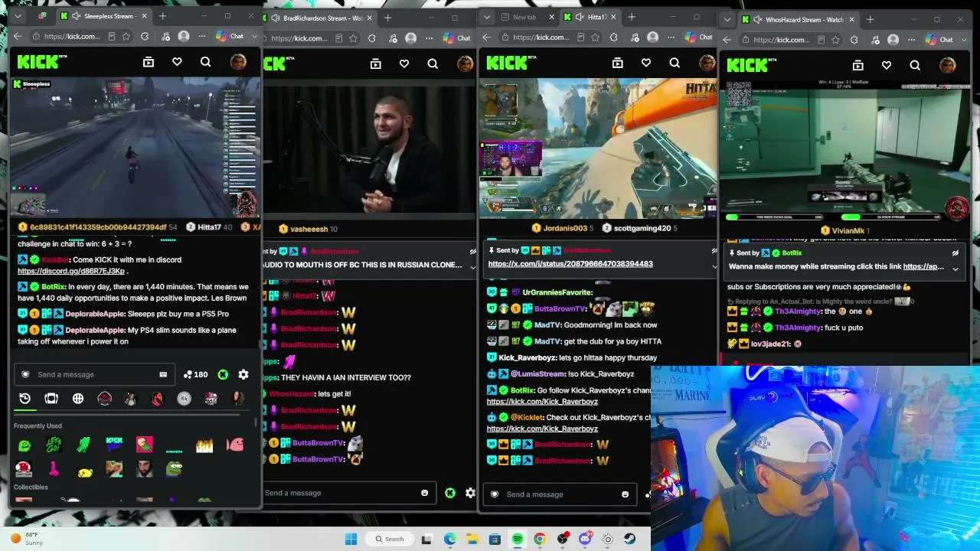
Task: Open Kick search in the WhosHazard window
Action: point(915,66)
